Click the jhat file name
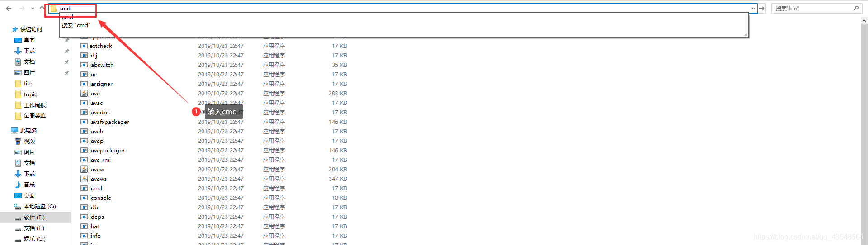868x245 pixels. (x=94, y=226)
